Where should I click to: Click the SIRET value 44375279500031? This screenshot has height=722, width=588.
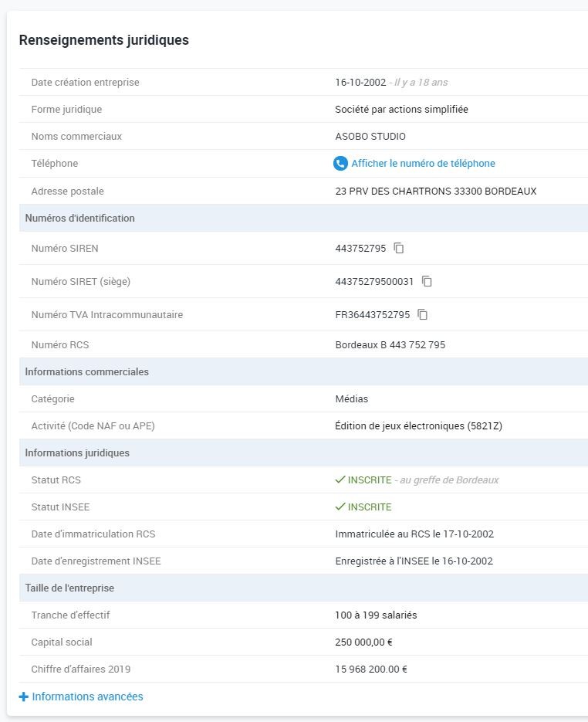[374, 282]
